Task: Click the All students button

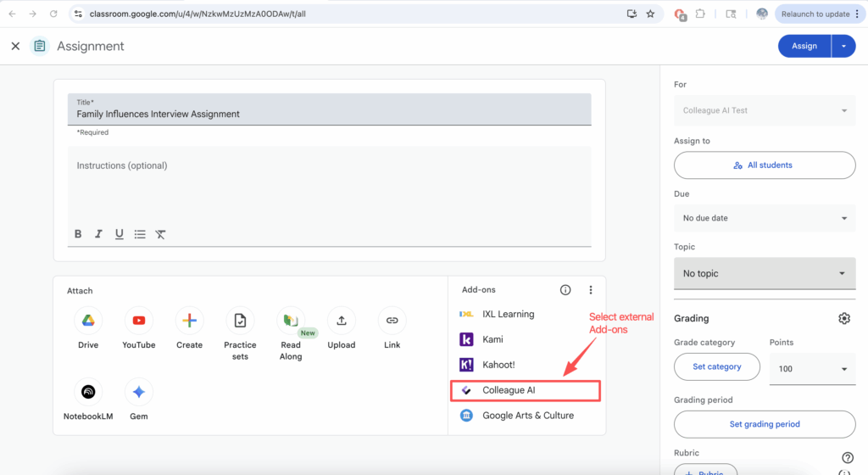Action: pyautogui.click(x=764, y=165)
